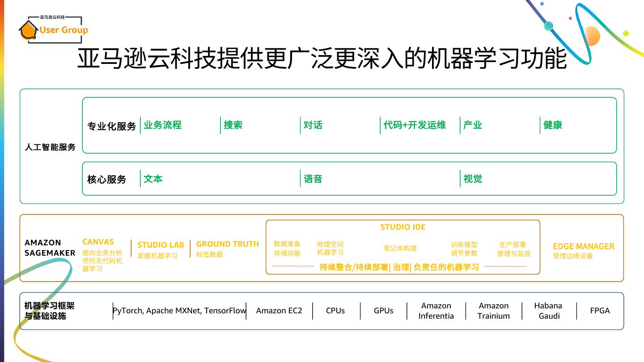Click the 笔记本构建 text

coord(400,248)
